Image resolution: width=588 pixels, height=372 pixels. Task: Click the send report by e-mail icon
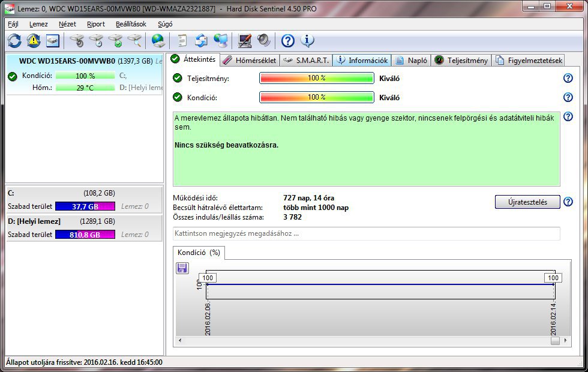coord(202,41)
